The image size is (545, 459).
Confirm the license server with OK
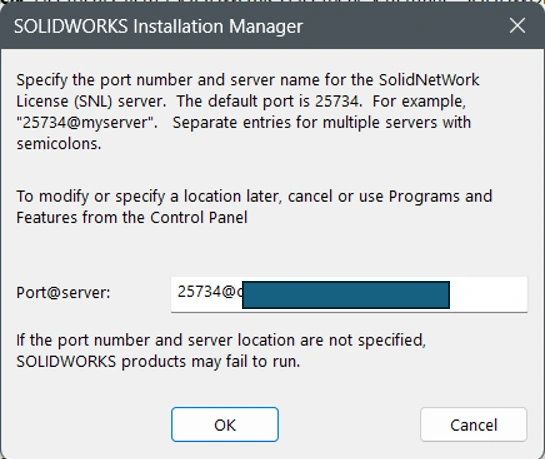click(x=225, y=425)
